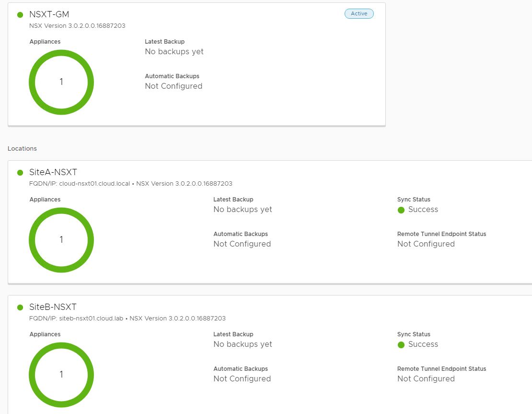Select the SiteB-NSXT Appliances donut chart
Image resolution: width=532 pixels, height=414 pixels.
click(61, 375)
